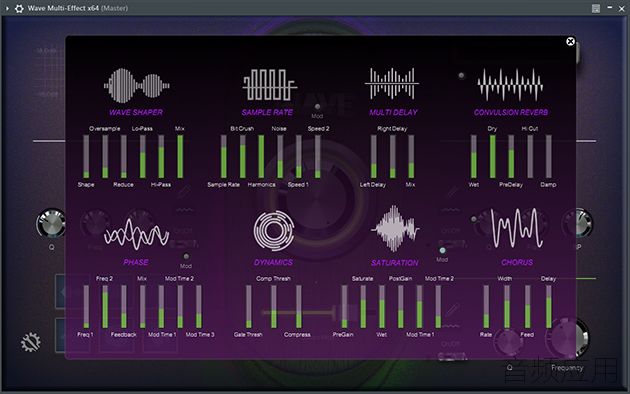Adjust the Gate Thresh slider

coord(249,306)
